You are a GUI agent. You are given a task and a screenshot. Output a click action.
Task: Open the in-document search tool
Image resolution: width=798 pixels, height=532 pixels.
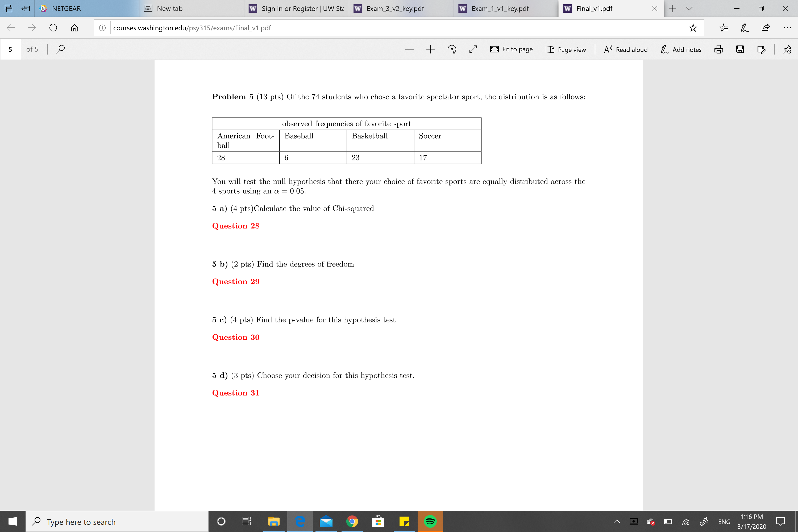click(60, 49)
